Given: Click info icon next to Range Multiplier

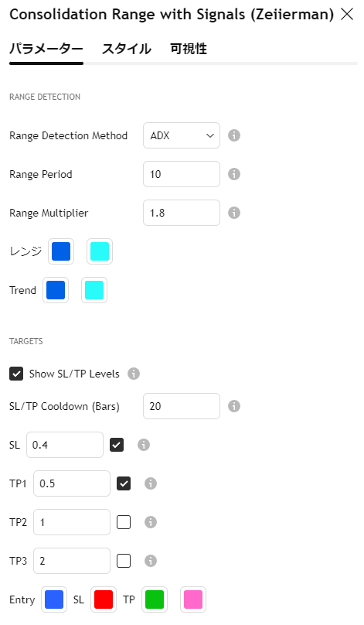Looking at the screenshot, I should 234,213.
